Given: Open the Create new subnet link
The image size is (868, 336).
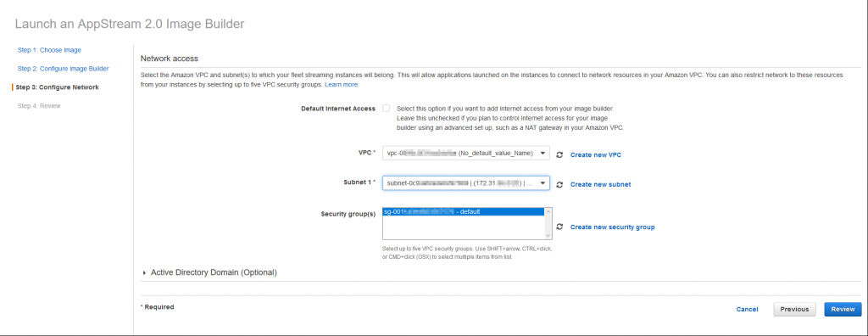Looking at the screenshot, I should pos(601,185).
